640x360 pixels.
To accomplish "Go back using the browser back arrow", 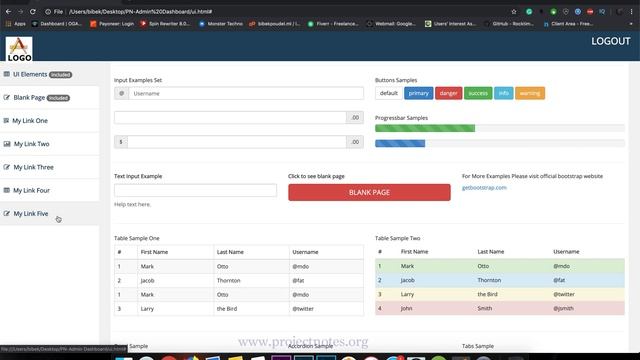I will (x=9, y=11).
